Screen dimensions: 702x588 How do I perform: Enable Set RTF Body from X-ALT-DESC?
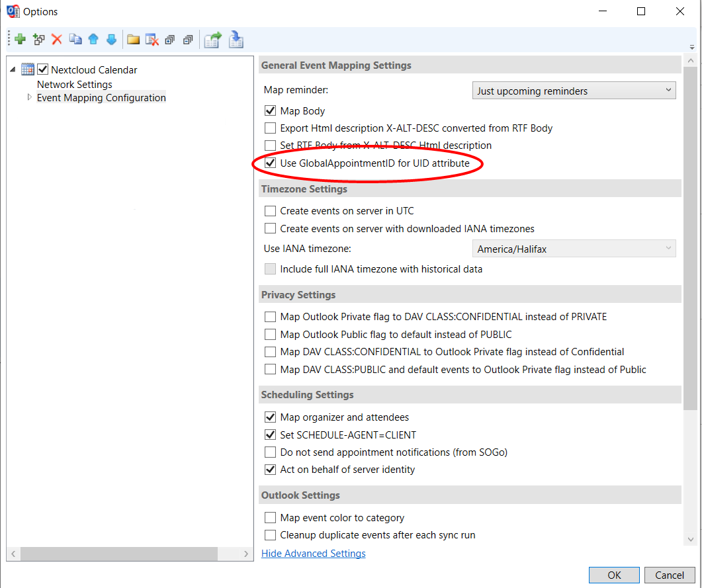tap(270, 146)
